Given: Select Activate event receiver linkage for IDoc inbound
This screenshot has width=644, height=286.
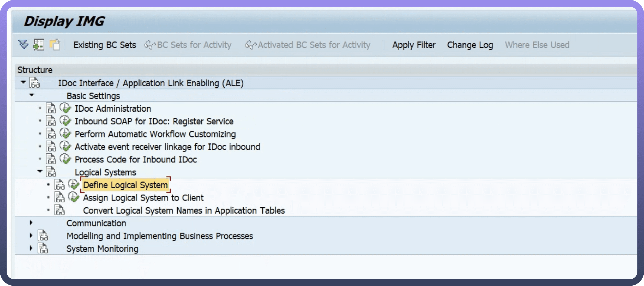Looking at the screenshot, I should [167, 147].
